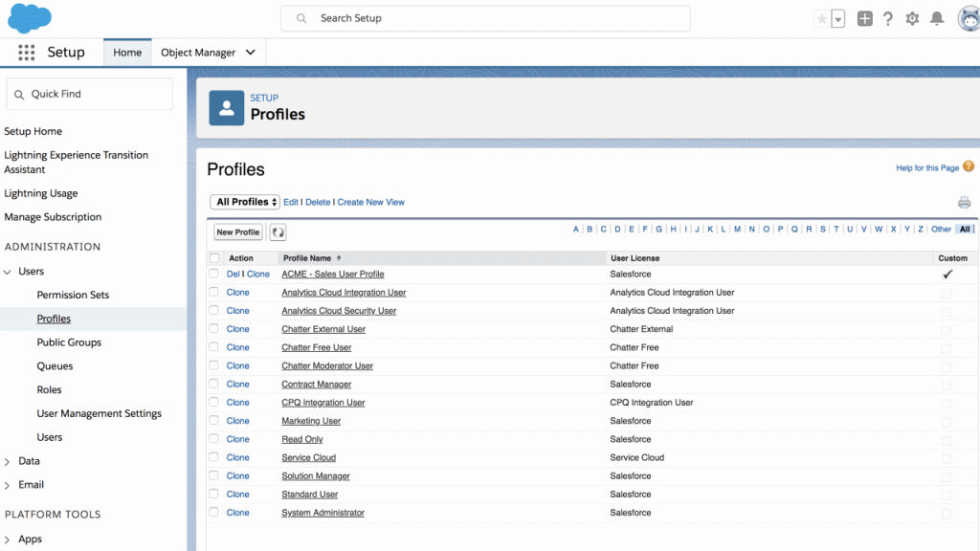Open Lightning Usage in the sidebar
This screenshot has height=551, width=980.
pyautogui.click(x=41, y=193)
